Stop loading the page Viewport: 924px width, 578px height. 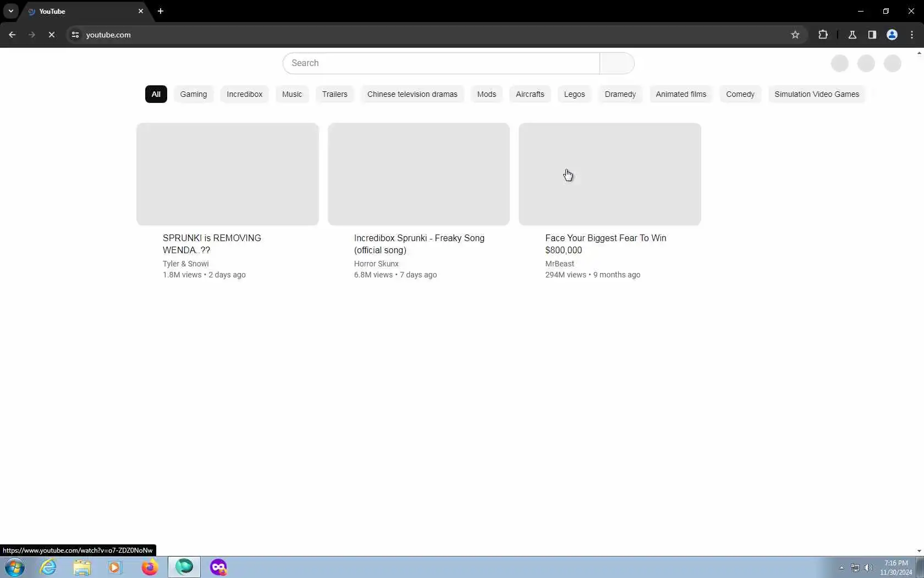click(52, 35)
